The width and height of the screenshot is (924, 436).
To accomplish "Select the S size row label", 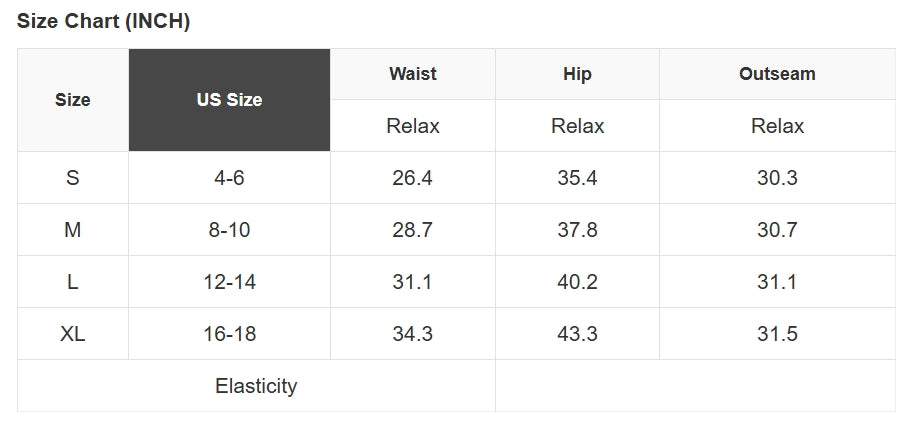I will pos(73,178).
